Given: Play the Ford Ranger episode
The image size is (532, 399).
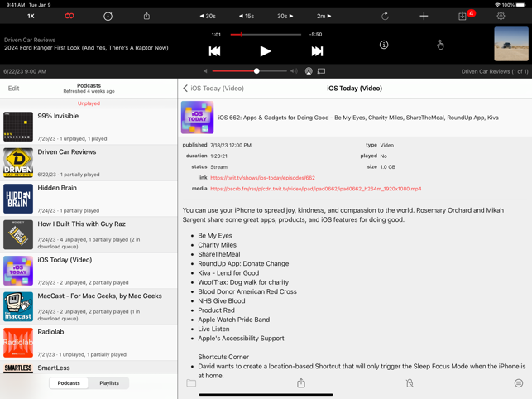Looking at the screenshot, I should click(x=266, y=51).
